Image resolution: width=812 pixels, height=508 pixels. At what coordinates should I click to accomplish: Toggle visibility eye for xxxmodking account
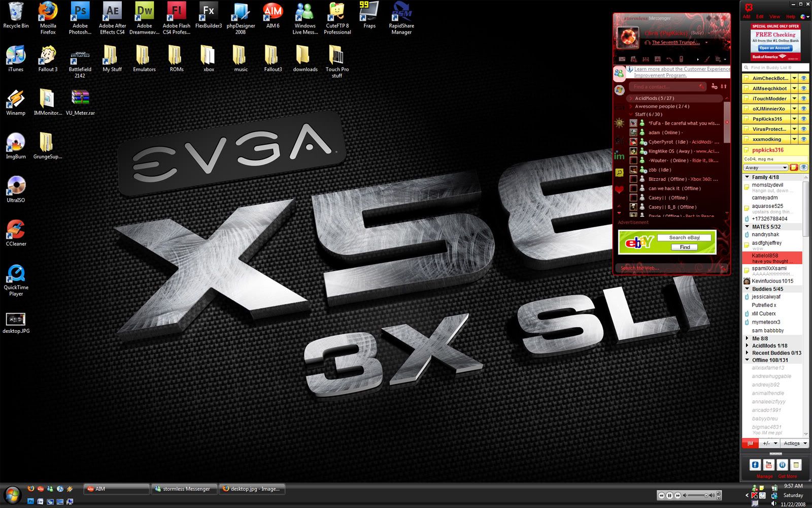pyautogui.click(x=803, y=139)
